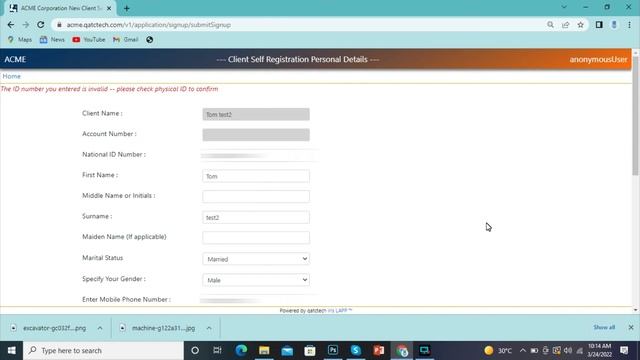Click the Mobile Phone Number field
Viewport: 640px width, 360px height.
coord(259,300)
